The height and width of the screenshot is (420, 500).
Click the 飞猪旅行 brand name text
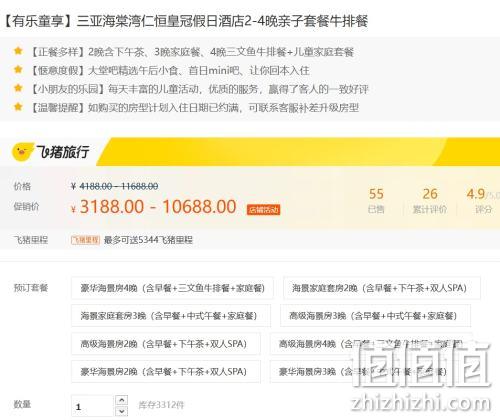click(63, 152)
